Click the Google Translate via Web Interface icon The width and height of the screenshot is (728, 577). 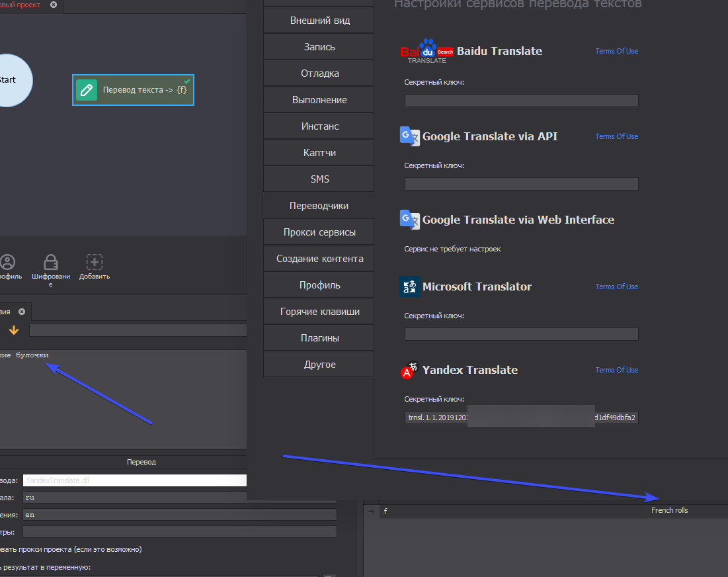409,220
